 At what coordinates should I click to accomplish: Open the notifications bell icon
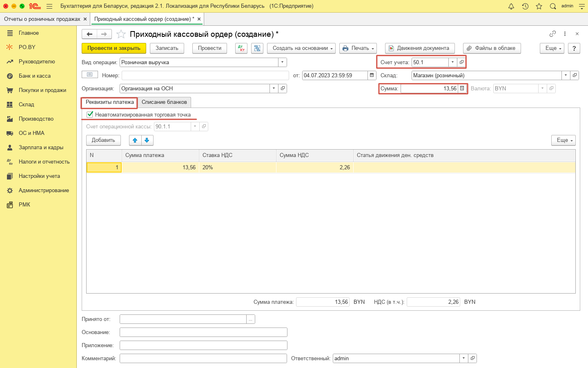511,6
